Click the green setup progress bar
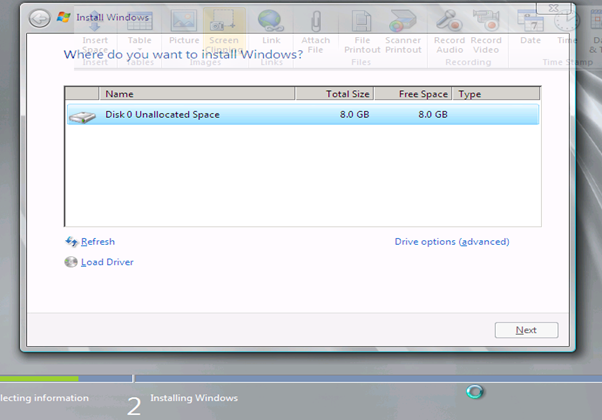This screenshot has height=420, width=602. pyautogui.click(x=39, y=379)
